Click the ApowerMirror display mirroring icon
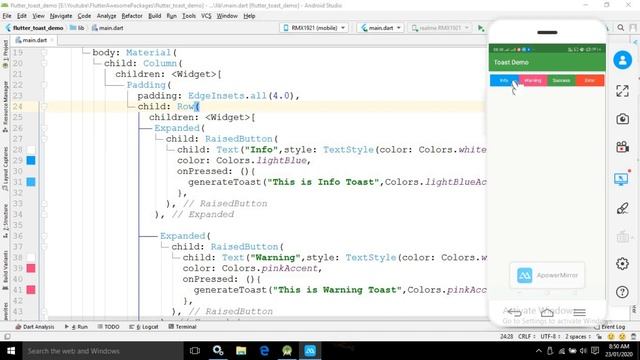640x360 pixels. 621,179
